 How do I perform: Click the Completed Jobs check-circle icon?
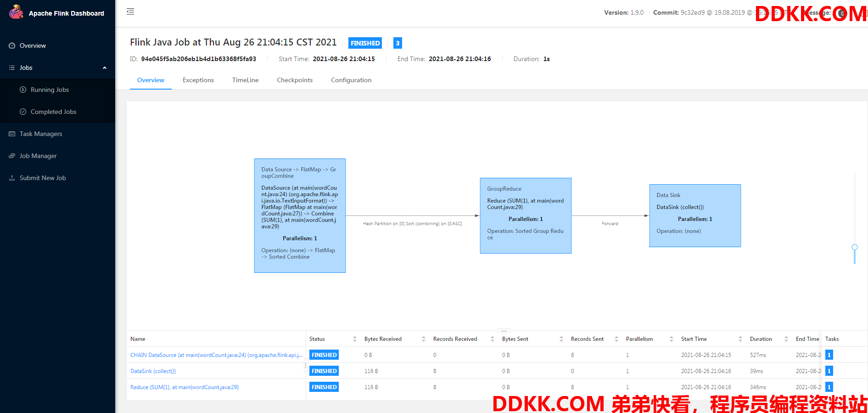[23, 112]
